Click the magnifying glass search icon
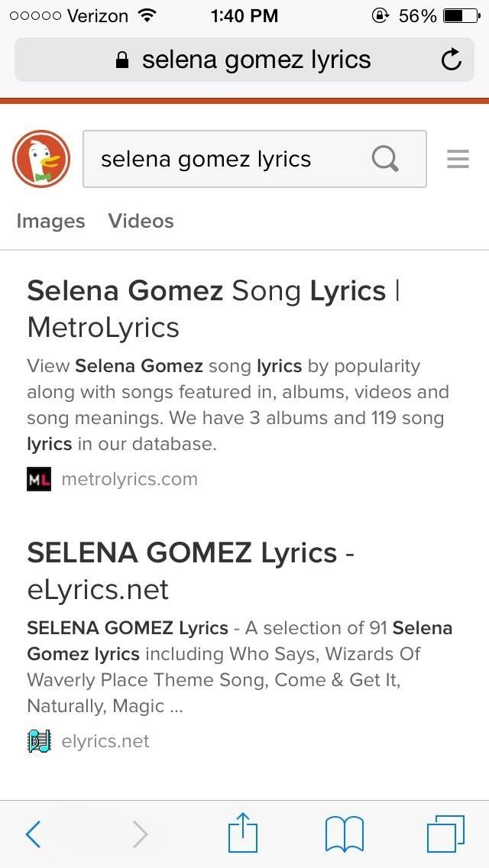The image size is (489, 868). (x=385, y=159)
